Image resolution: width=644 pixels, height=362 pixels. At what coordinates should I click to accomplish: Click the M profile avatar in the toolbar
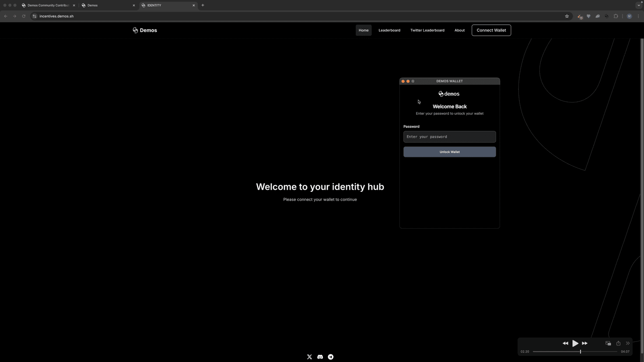(629, 16)
